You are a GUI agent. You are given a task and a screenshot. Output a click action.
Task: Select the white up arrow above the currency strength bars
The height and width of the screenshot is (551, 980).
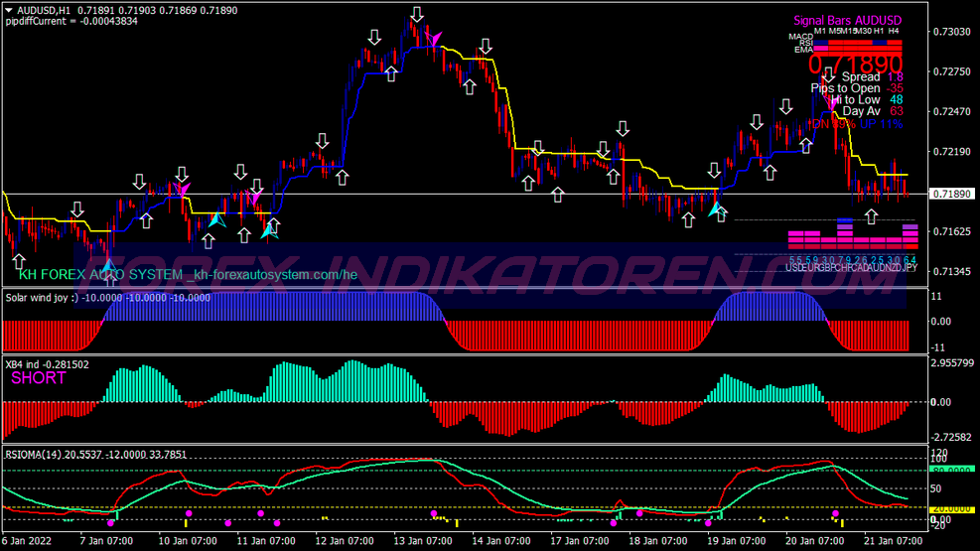tap(871, 216)
